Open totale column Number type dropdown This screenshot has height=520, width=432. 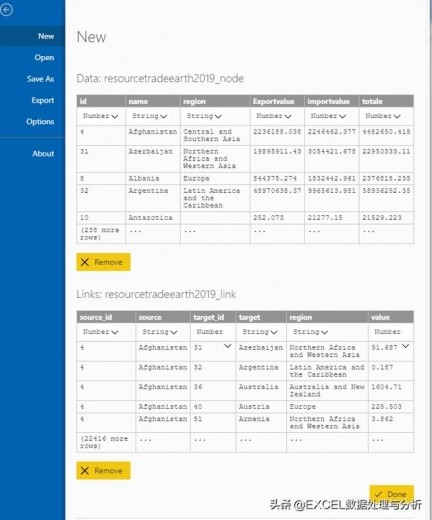tap(383, 116)
